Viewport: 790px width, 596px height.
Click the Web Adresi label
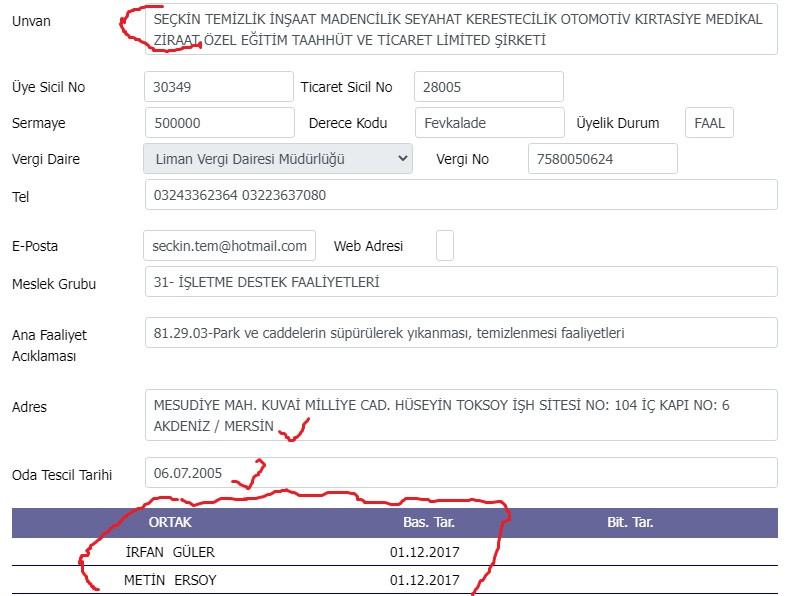368,246
